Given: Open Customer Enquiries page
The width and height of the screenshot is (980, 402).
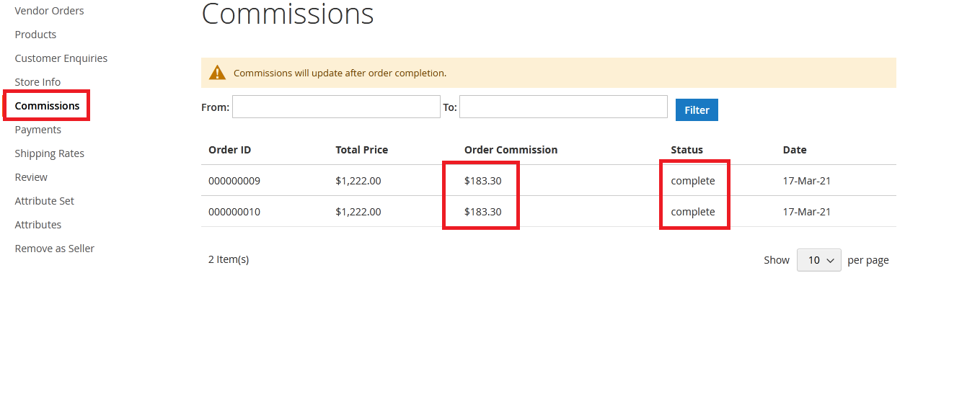Looking at the screenshot, I should (x=61, y=58).
